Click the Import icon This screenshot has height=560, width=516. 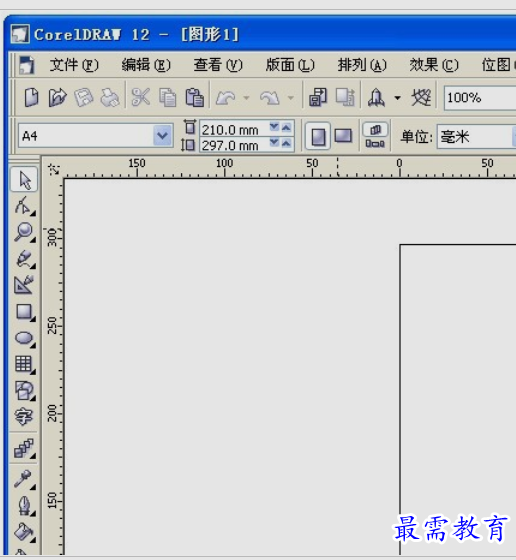(318, 97)
